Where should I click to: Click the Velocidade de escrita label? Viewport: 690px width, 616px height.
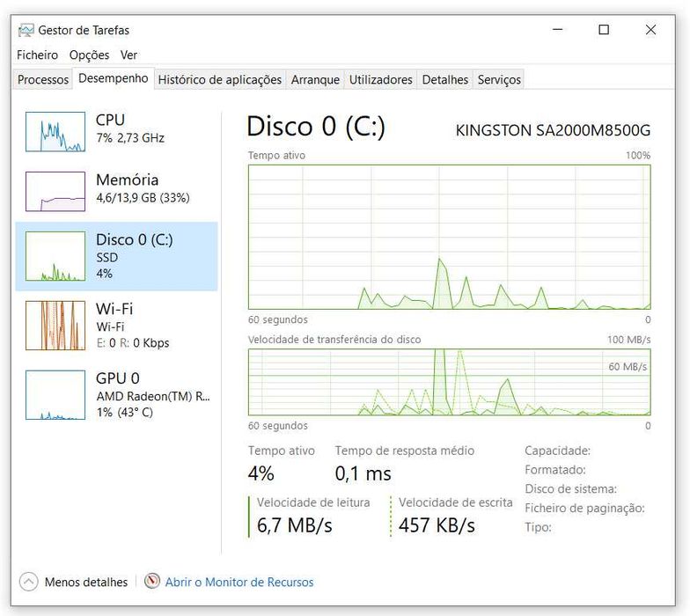pyautogui.click(x=456, y=502)
